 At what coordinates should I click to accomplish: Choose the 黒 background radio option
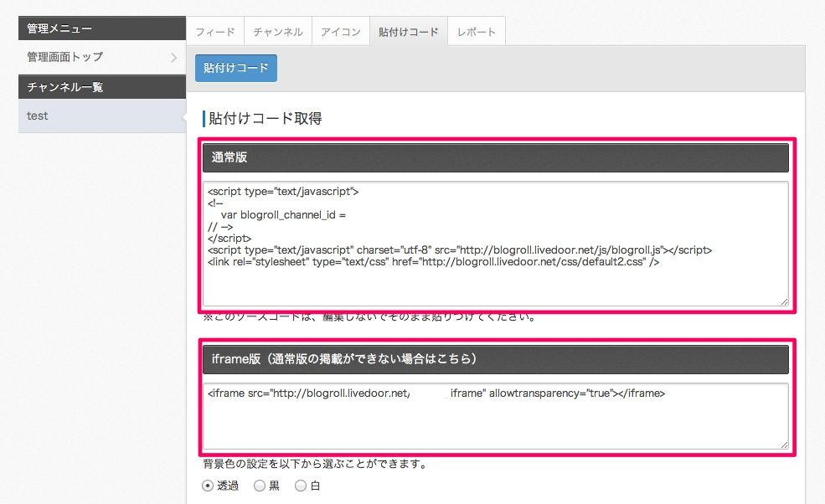(x=260, y=486)
